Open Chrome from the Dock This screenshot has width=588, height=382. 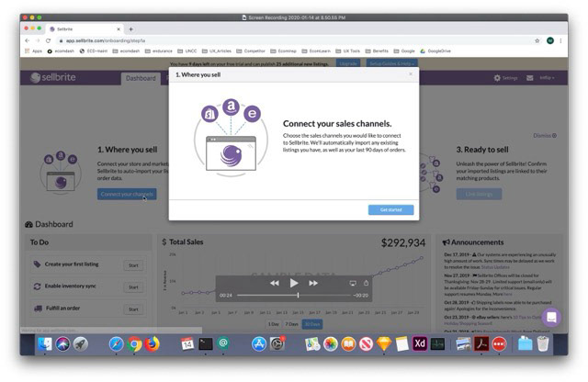(134, 343)
